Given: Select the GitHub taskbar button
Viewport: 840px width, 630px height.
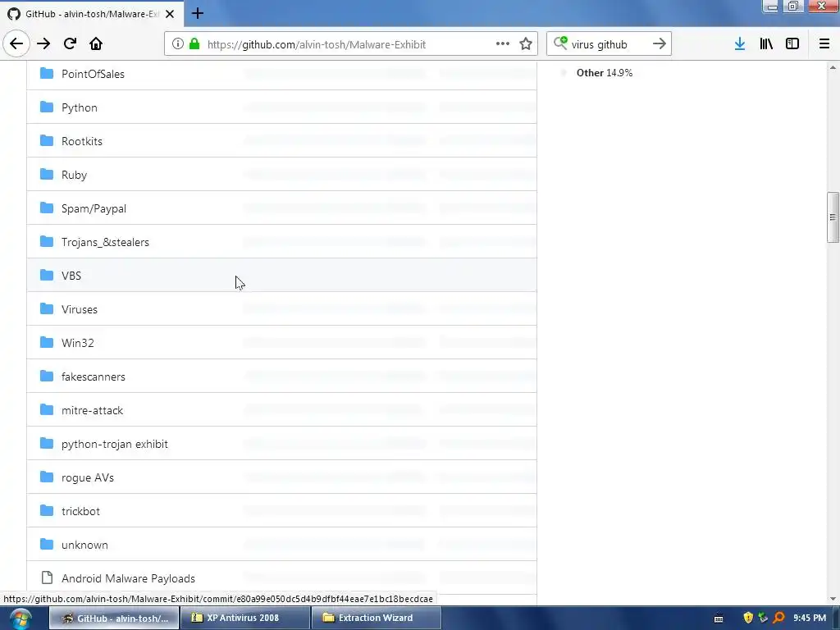Looking at the screenshot, I should (113, 619).
